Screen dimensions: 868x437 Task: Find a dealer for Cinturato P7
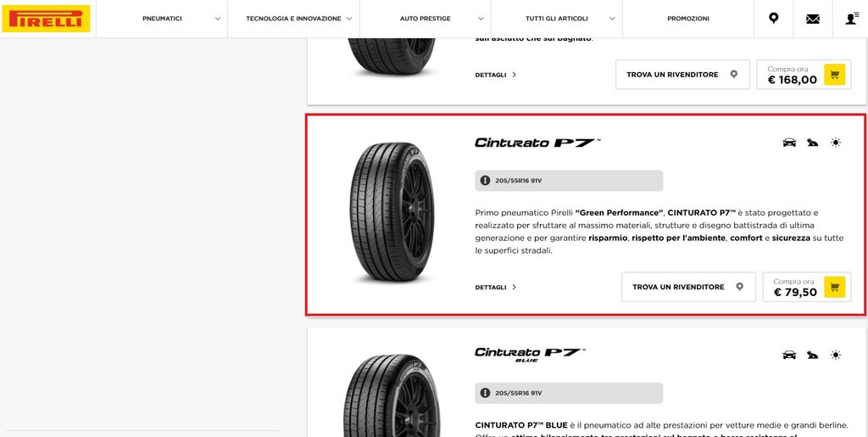(x=688, y=287)
